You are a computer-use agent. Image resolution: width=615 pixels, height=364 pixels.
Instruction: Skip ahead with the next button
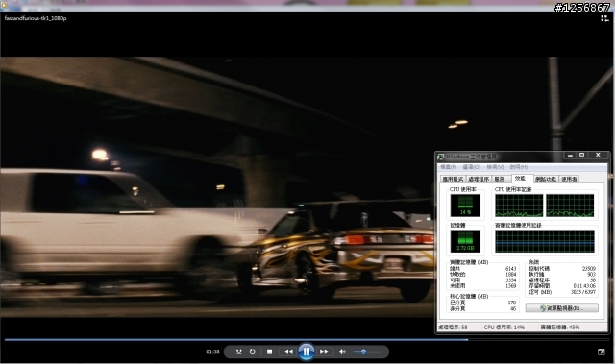tap(324, 352)
